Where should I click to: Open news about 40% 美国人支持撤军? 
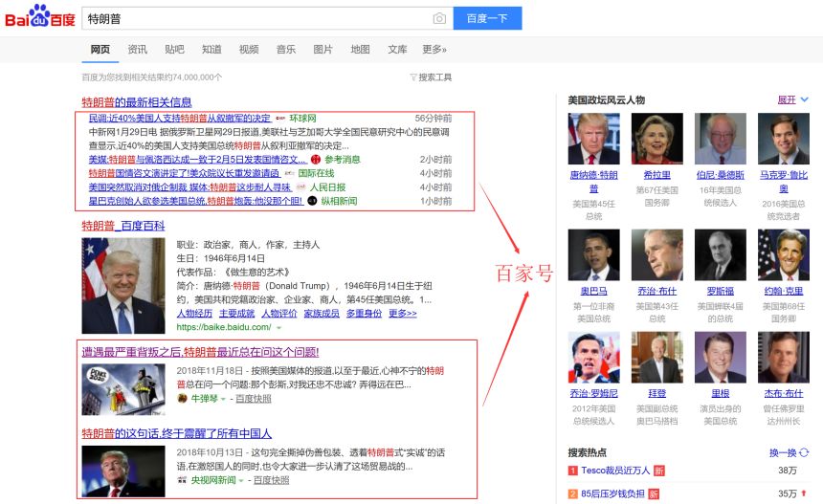click(x=180, y=119)
